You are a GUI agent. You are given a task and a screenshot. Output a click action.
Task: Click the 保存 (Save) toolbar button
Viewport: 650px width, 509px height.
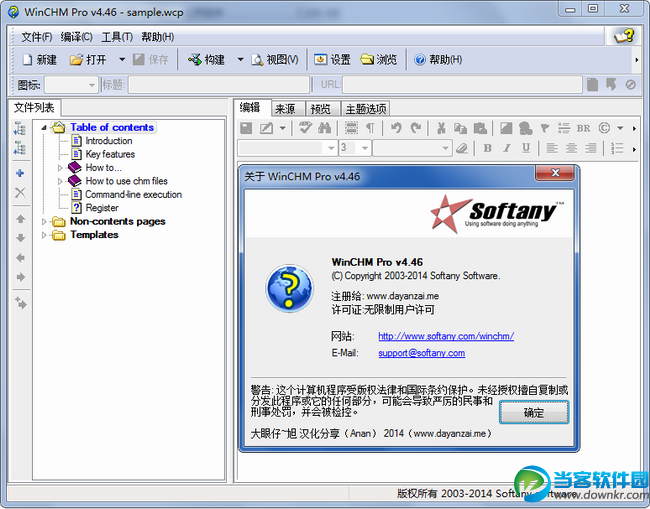point(150,60)
